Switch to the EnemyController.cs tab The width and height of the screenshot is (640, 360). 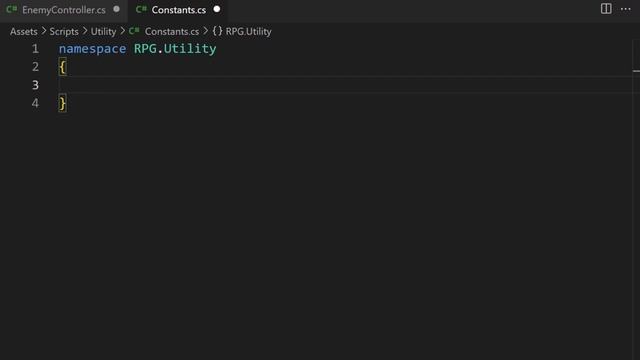pos(64,10)
